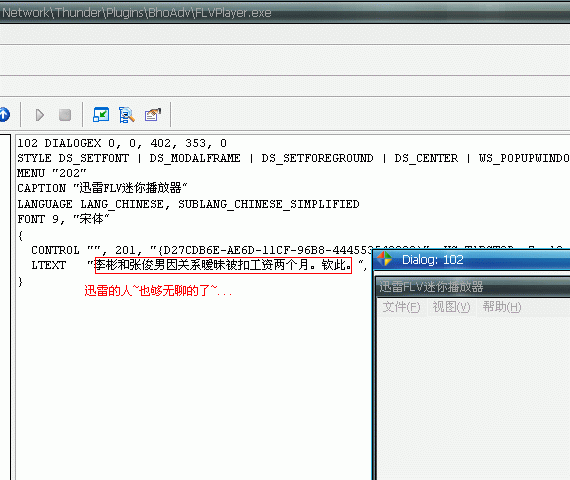Click the FLVPlayer.exe path in title bar
This screenshot has width=570, height=480.
[x=137, y=13]
